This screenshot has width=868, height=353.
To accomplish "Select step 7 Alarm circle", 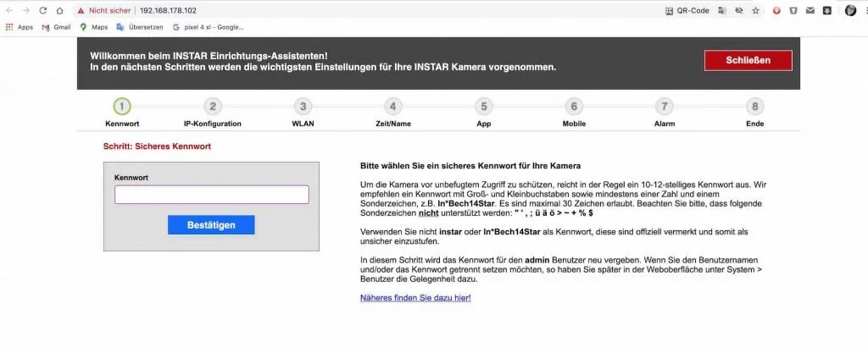I will pyautogui.click(x=665, y=106).
